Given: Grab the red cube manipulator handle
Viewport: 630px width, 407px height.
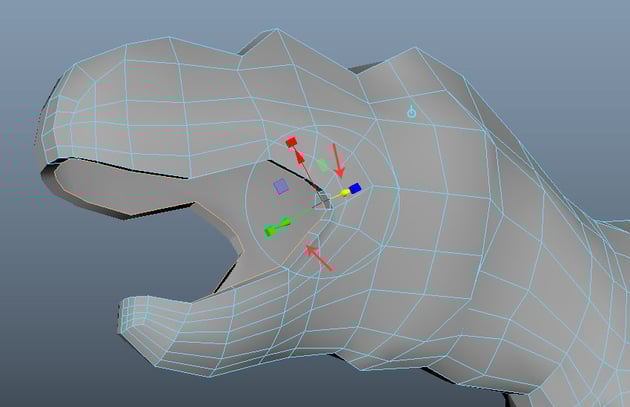Looking at the screenshot, I should click(291, 142).
